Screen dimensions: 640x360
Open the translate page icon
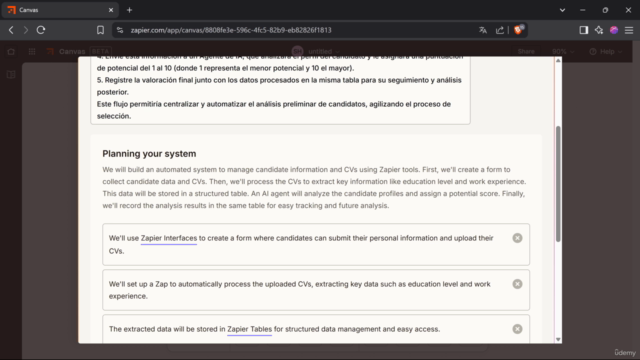click(483, 30)
